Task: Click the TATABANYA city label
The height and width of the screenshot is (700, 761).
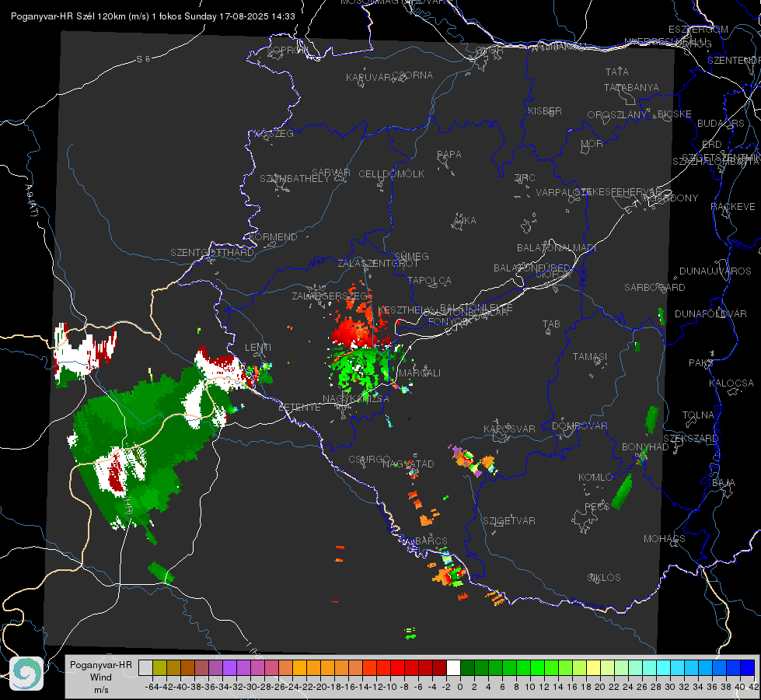Action: 631,87
